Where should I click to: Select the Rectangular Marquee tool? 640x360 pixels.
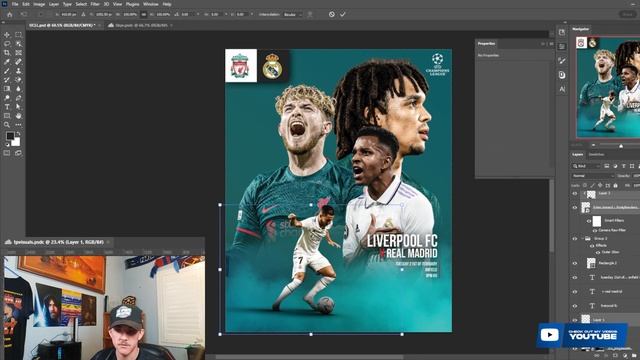point(18,35)
